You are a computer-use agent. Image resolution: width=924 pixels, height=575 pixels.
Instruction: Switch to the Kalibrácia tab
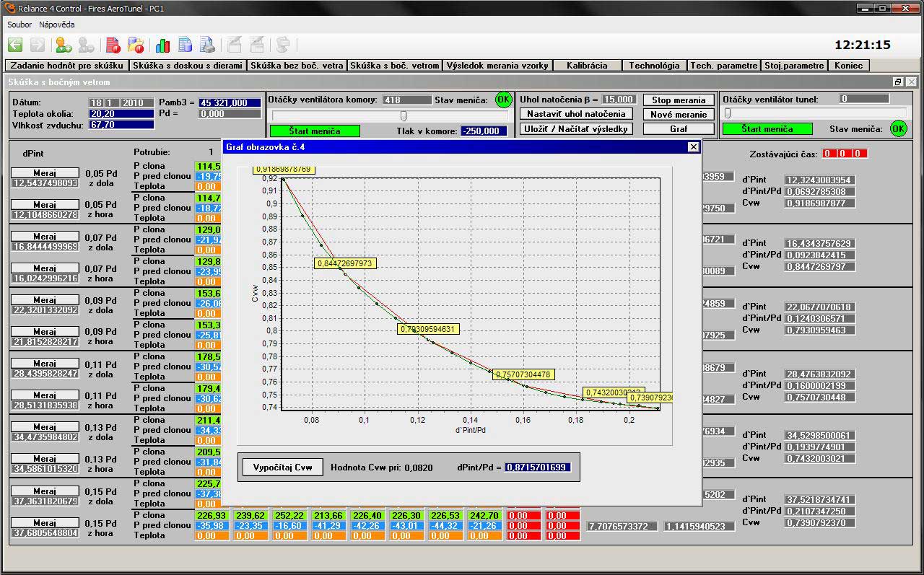[586, 66]
